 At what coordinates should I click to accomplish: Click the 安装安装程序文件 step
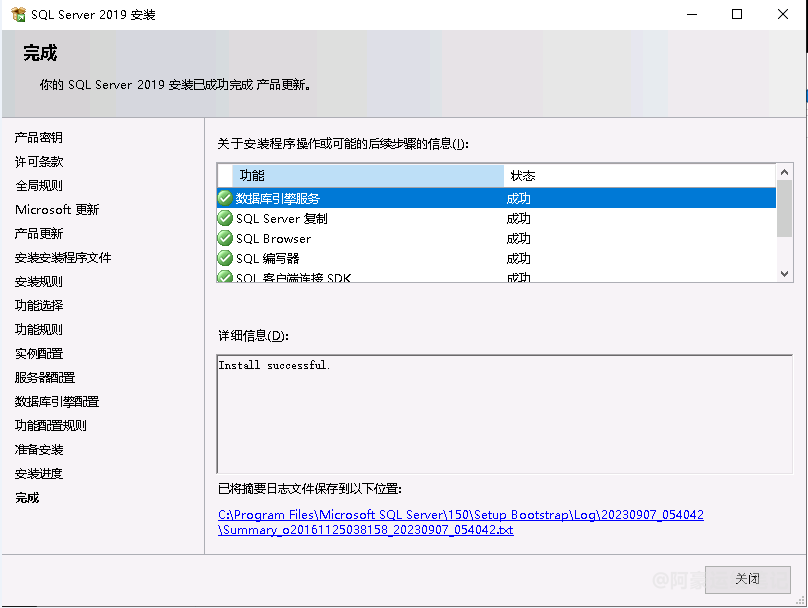(x=63, y=258)
